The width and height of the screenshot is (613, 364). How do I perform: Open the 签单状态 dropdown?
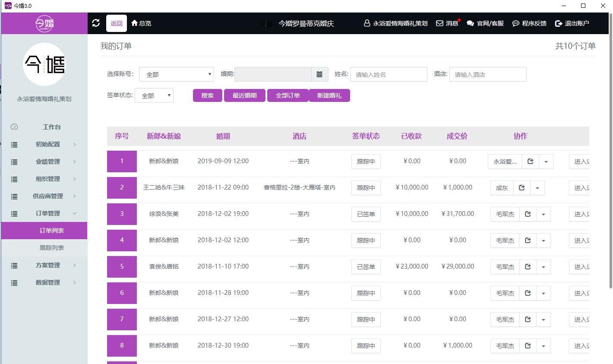154,95
